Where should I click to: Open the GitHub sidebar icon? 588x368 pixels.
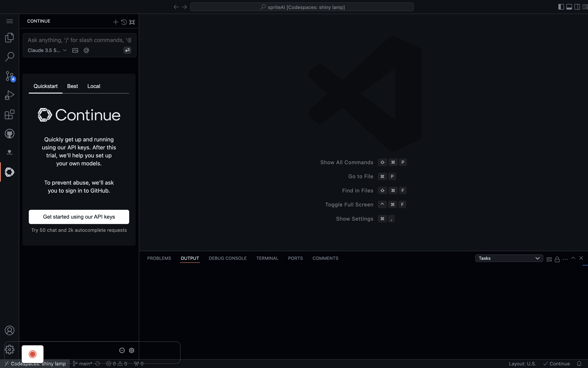[9, 133]
